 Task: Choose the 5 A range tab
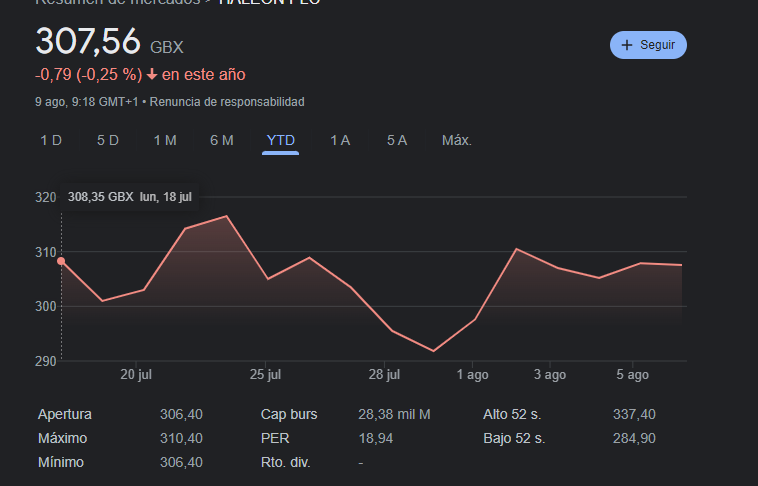(x=397, y=140)
